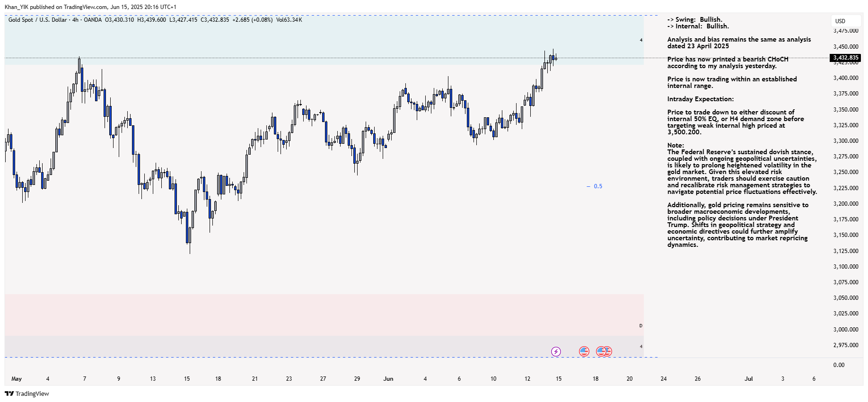
Task: Click the open value O3,430.310
Action: tap(119, 20)
